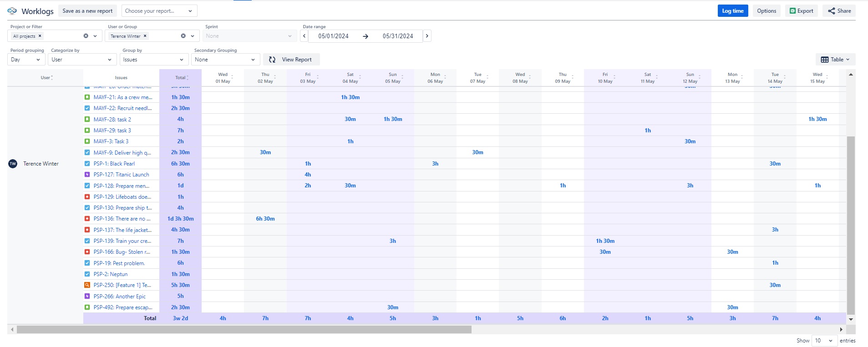The image size is (868, 347).
Task: Expand the Group by Issues dropdown
Action: coord(154,60)
